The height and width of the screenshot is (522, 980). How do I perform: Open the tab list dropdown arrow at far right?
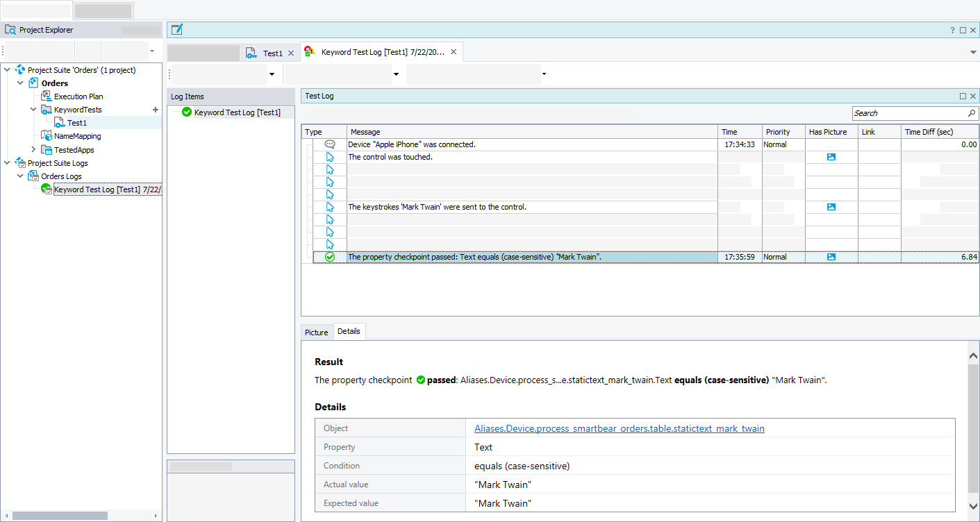tap(973, 53)
